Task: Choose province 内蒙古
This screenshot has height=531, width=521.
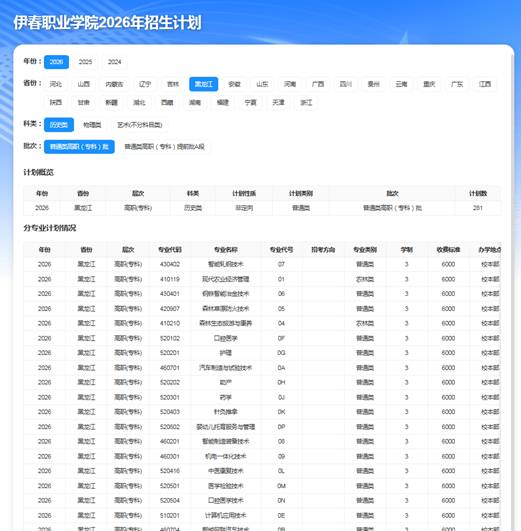Action: point(114,84)
